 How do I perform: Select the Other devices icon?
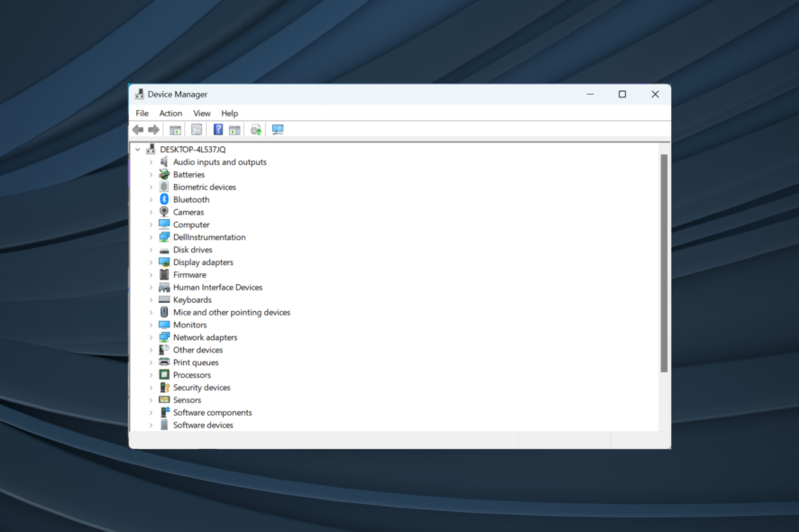click(164, 350)
